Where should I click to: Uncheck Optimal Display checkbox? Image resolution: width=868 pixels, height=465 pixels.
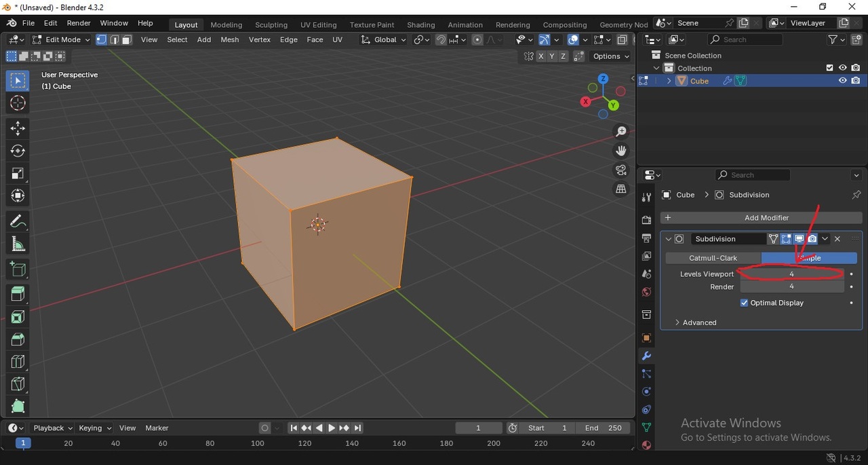pos(744,303)
